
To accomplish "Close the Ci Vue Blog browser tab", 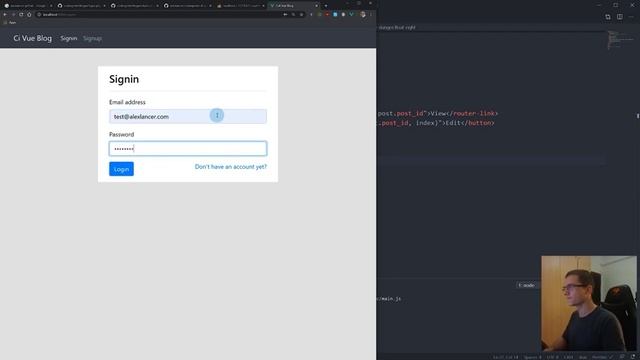I will click(x=316, y=6).
